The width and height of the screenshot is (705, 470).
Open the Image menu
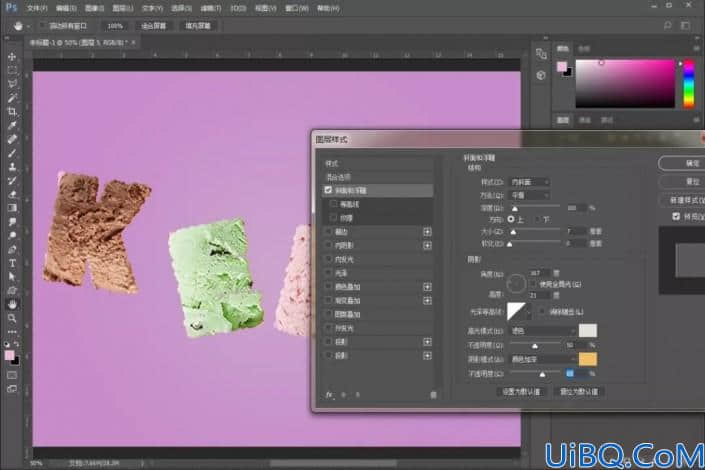click(x=94, y=8)
